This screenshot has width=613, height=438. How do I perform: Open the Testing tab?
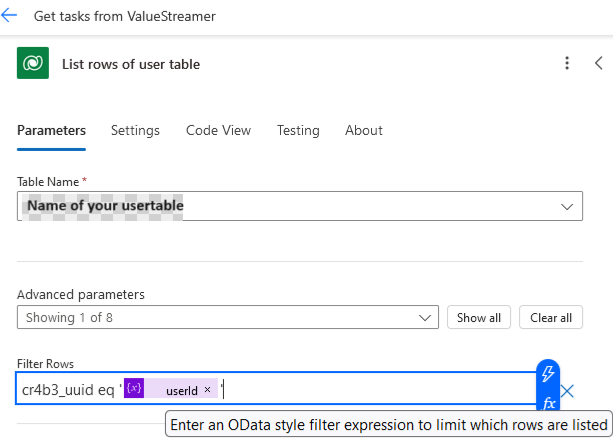tap(298, 131)
